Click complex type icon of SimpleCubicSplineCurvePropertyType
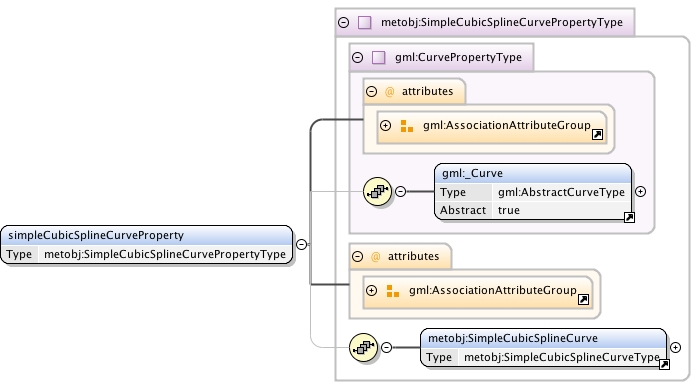 [364, 22]
